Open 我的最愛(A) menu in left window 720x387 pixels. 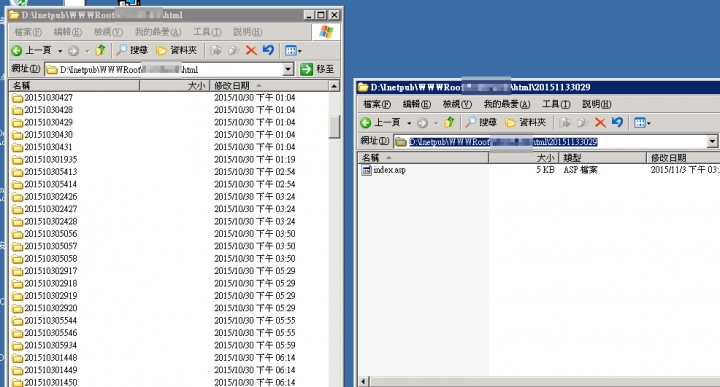(158, 32)
